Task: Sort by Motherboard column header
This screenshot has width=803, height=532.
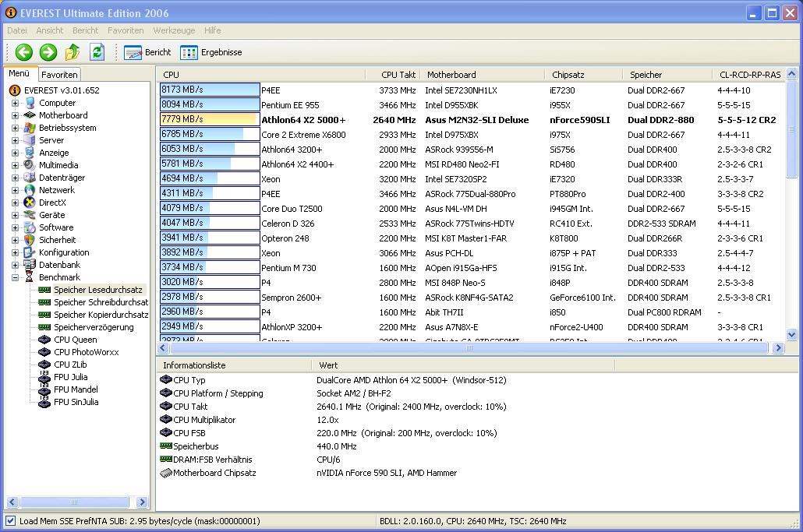Action: [483, 75]
